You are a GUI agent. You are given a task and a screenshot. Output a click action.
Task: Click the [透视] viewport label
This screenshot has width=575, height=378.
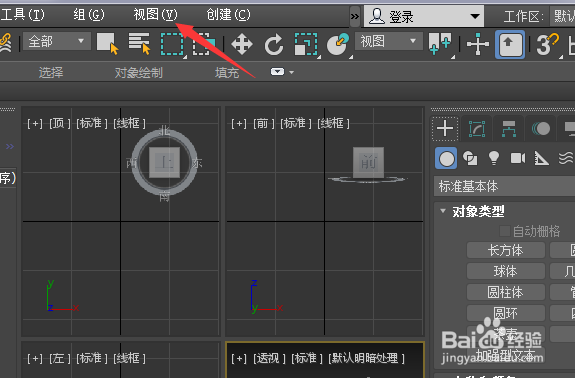tap(269, 358)
